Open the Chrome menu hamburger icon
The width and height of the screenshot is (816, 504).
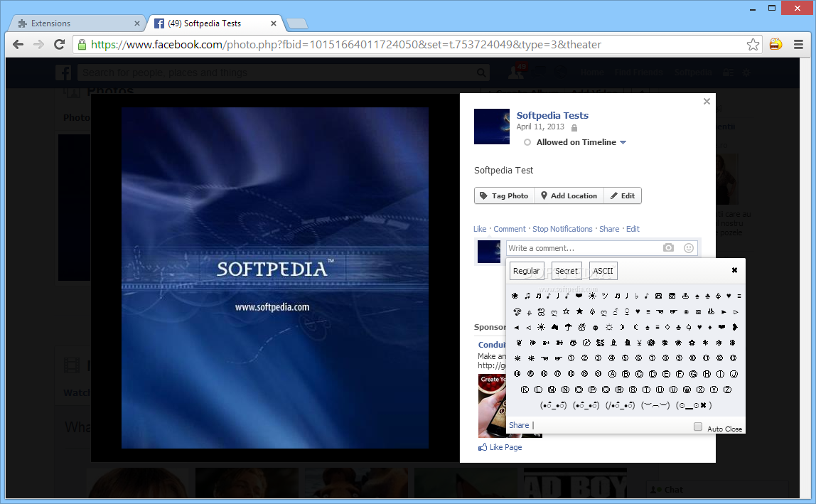[x=798, y=44]
